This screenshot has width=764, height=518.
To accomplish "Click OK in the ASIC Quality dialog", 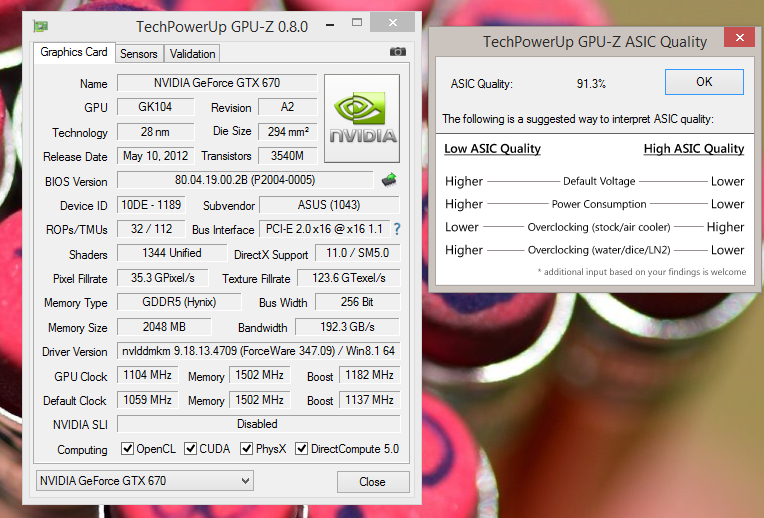I will [x=704, y=82].
